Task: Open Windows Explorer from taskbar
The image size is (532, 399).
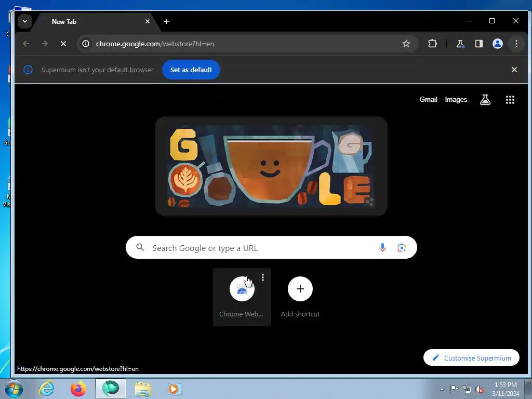Action: (143, 389)
